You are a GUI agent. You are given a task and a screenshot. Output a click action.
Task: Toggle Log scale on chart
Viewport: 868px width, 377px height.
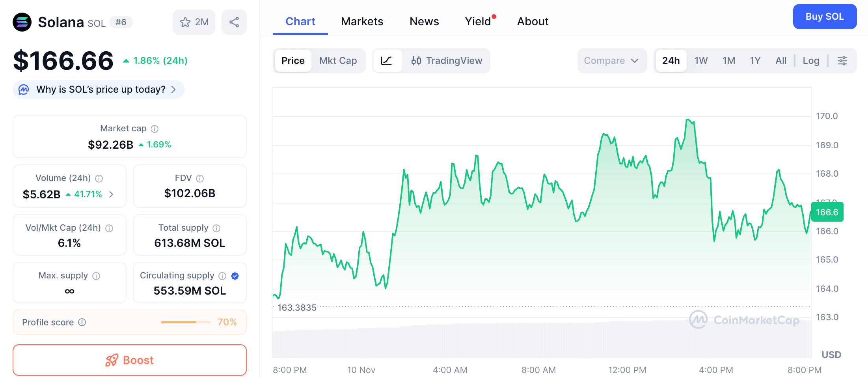pyautogui.click(x=811, y=61)
